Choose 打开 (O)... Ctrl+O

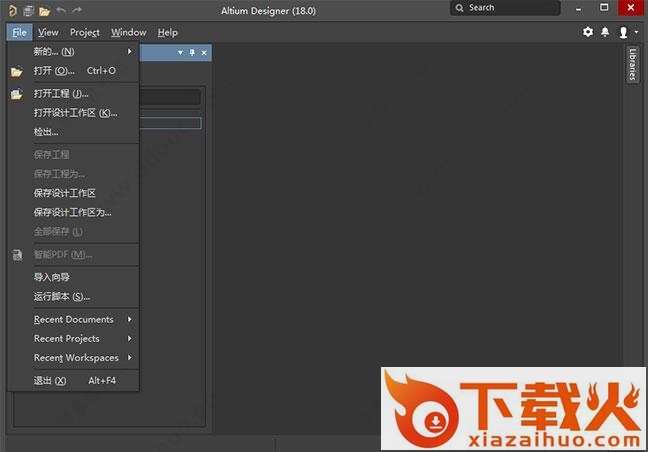(x=73, y=71)
